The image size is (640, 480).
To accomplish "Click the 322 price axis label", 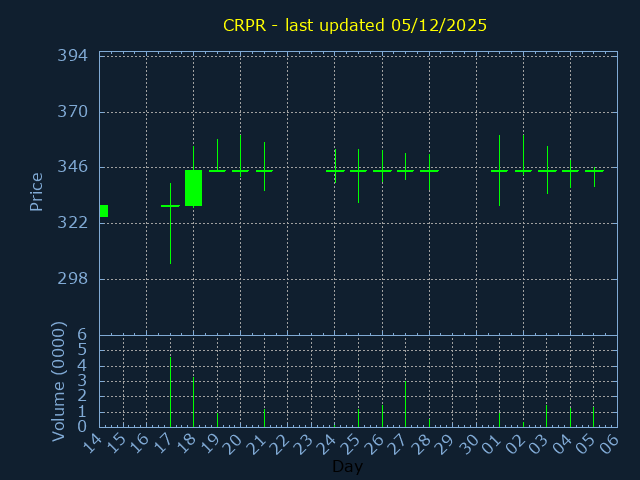I will pos(73,223).
